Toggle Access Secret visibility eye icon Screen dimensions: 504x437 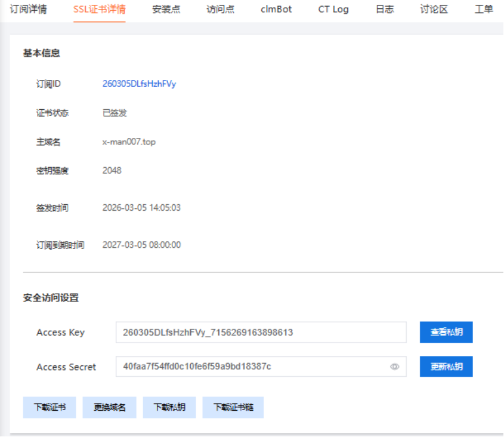(394, 367)
